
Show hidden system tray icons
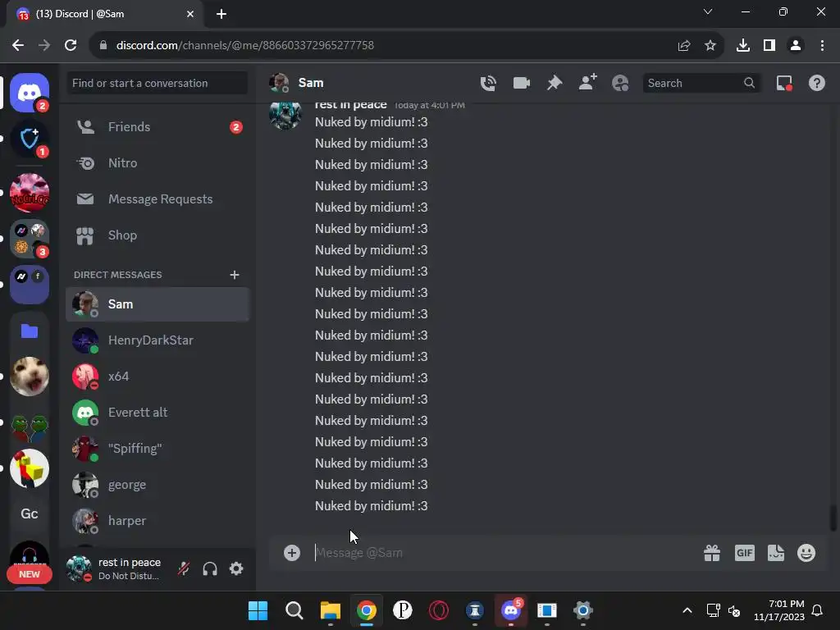pos(687,610)
